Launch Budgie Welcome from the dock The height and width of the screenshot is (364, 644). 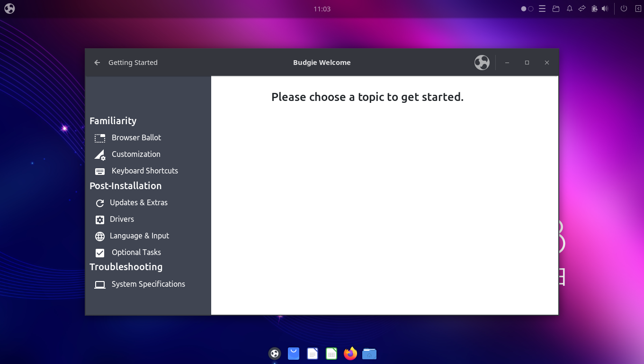pos(275,354)
